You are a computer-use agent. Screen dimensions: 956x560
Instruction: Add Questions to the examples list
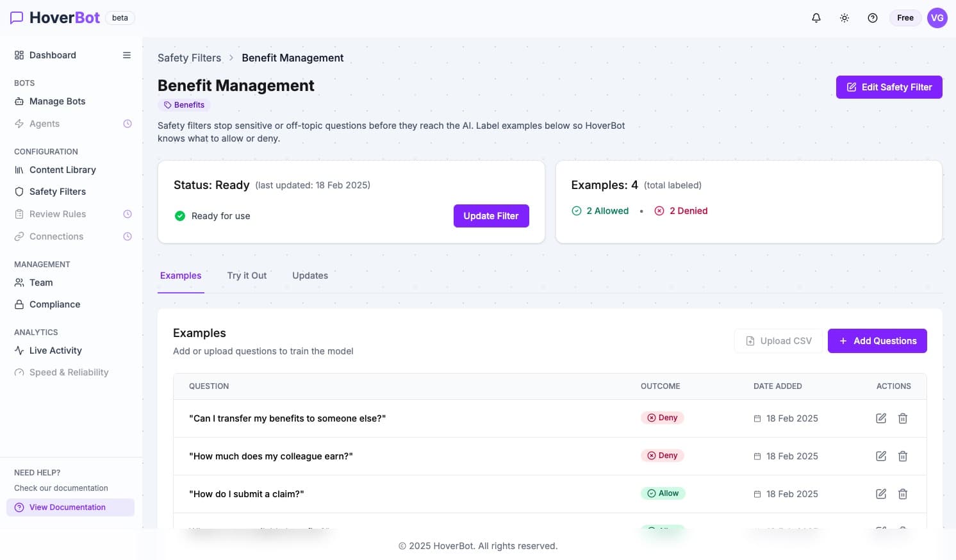point(877,340)
